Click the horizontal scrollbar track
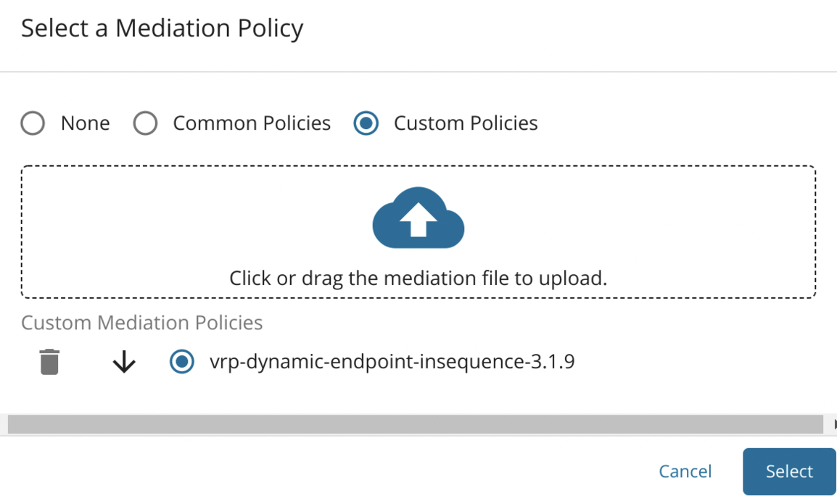The image size is (837, 504). coord(416,424)
